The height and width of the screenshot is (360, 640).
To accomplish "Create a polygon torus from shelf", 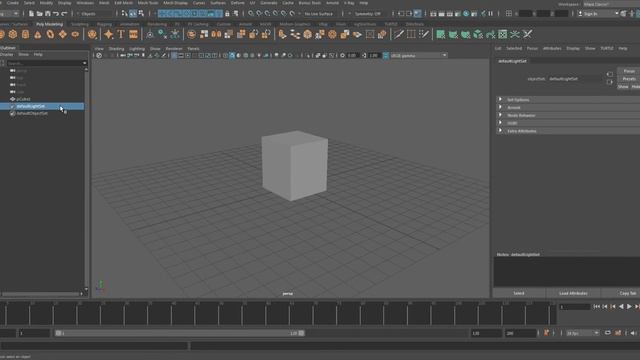I will click(50, 34).
